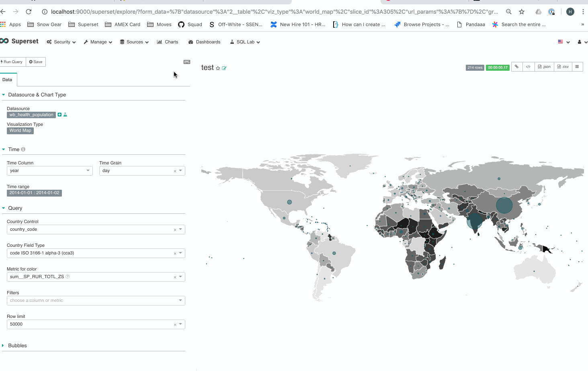Image resolution: width=588 pixels, height=371 pixels.
Task: Export chart data as .json
Action: click(544, 67)
